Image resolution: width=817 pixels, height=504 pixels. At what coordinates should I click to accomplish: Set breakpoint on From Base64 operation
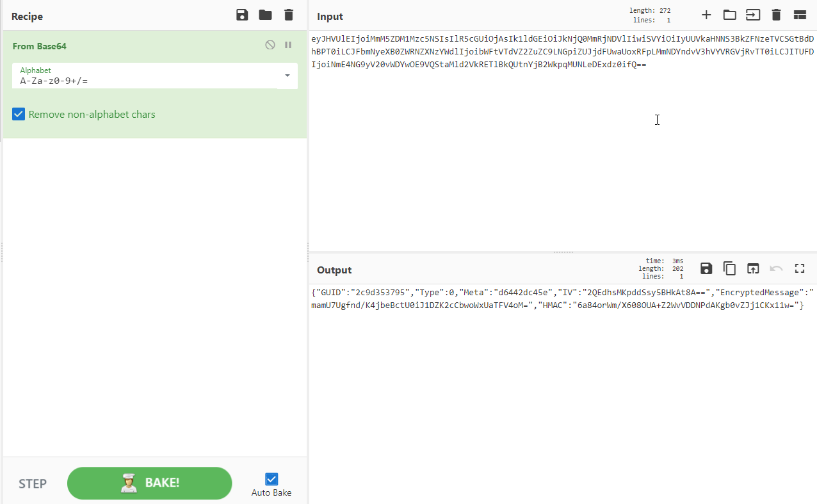pyautogui.click(x=288, y=45)
